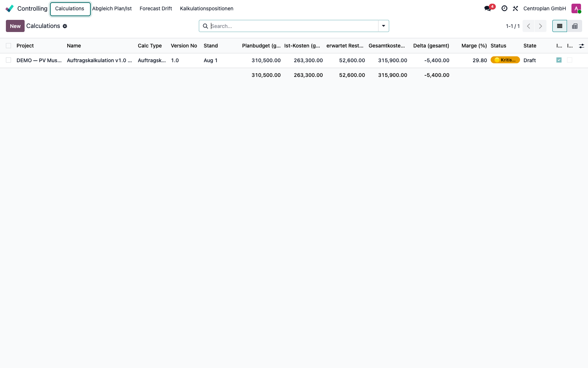Open the Calculations menu tab
This screenshot has width=588, height=368.
[70, 9]
